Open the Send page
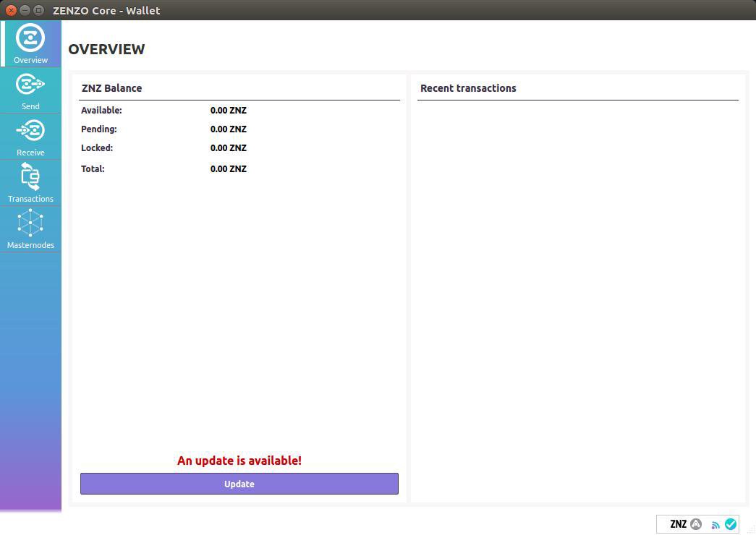This screenshot has height=535, width=756. (x=30, y=90)
